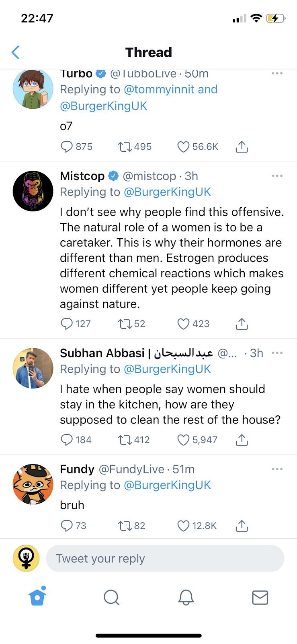This screenshot has height=644, width=297.
Task: Open more options for Subhan Abbasi's tweet
Action: (x=277, y=353)
